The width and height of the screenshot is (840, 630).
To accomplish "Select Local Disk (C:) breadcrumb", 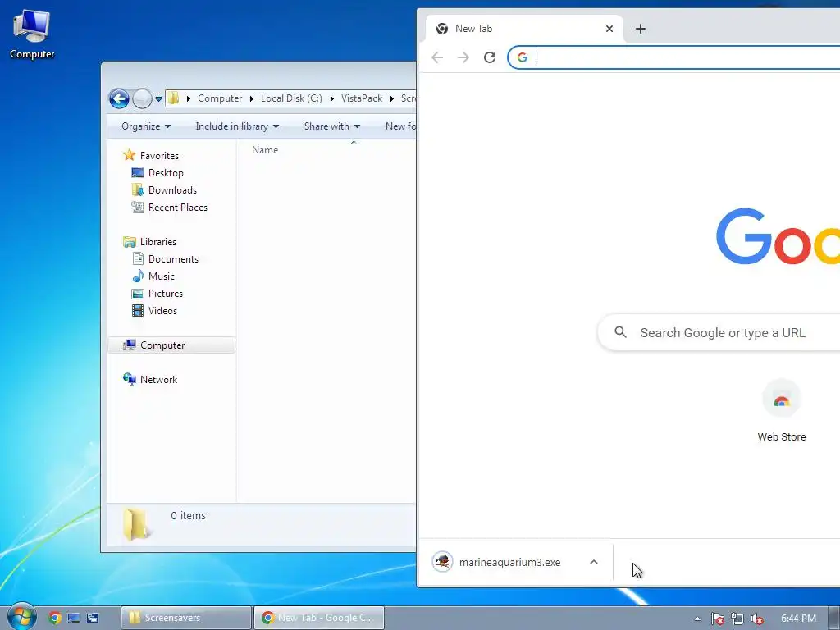I will [x=291, y=98].
